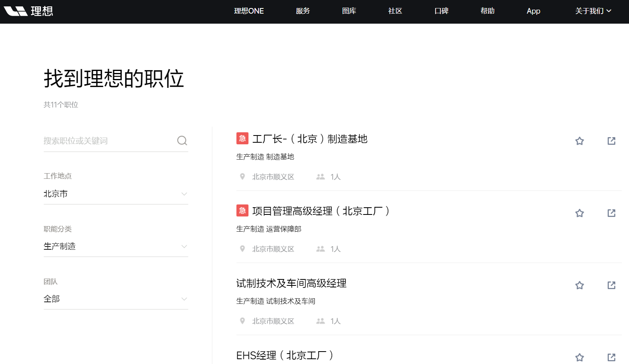
Task: Open the 试制技术及车间高级经理 job title link
Action: pyautogui.click(x=291, y=283)
